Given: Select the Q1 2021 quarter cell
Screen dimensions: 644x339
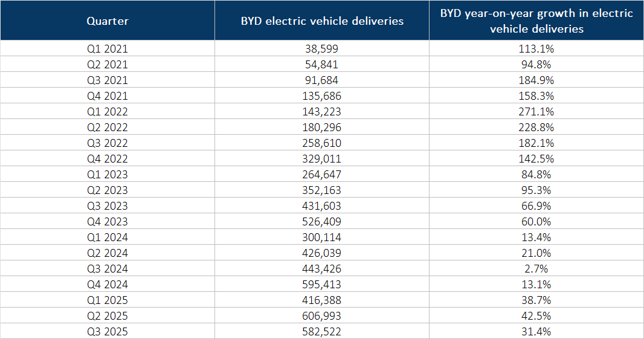Looking at the screenshot, I should [108, 49].
